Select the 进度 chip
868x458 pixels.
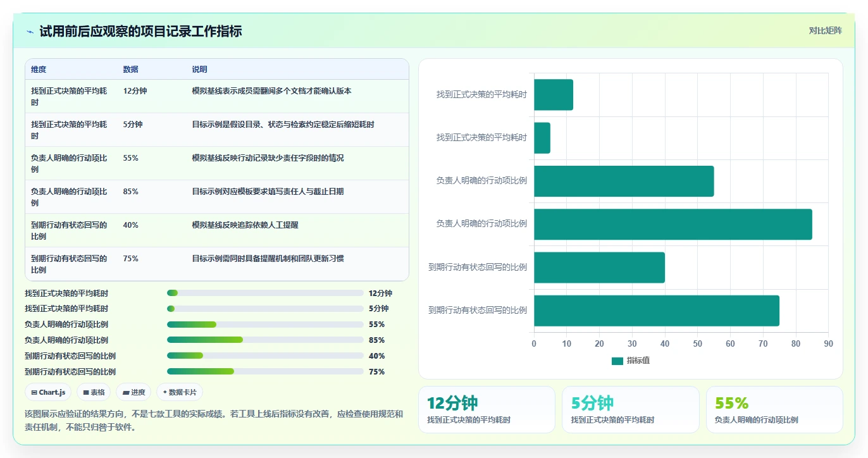134,392
